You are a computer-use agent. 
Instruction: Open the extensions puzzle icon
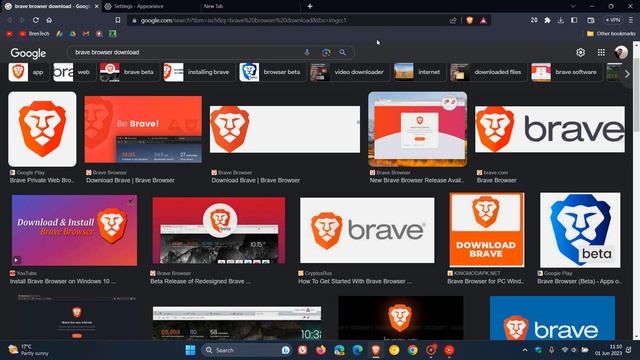[547, 20]
